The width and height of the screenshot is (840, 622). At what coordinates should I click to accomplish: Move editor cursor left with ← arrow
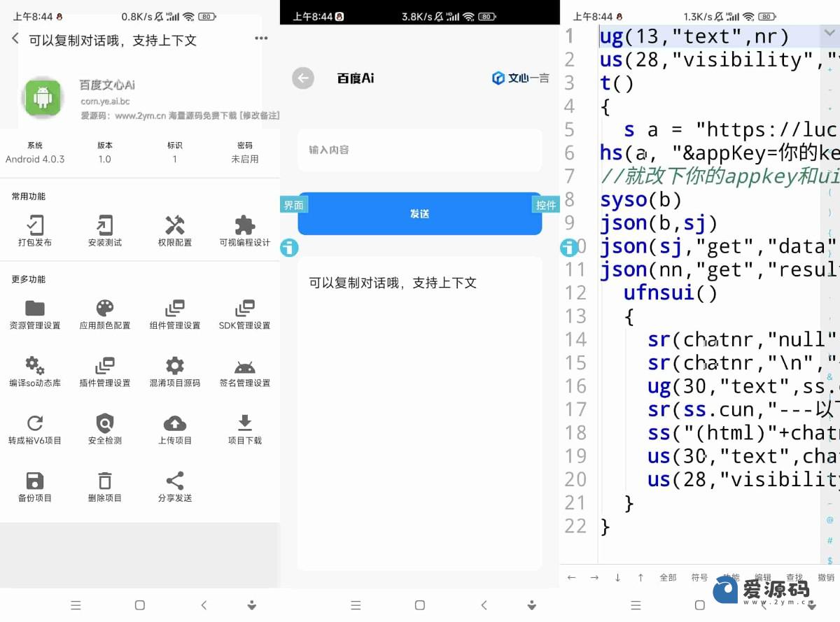(572, 577)
